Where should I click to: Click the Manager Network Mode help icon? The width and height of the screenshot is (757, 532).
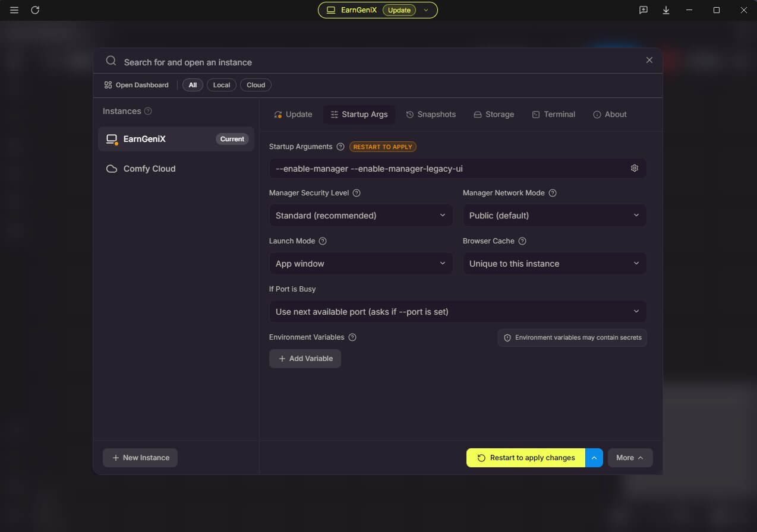point(553,193)
